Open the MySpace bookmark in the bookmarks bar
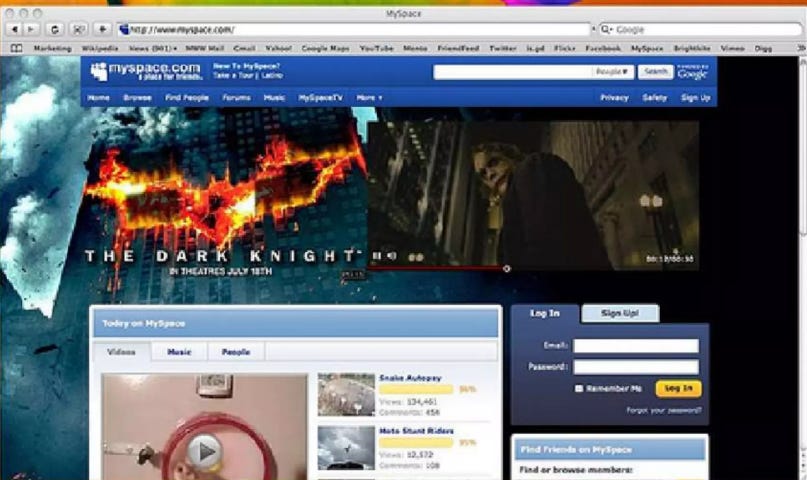This screenshot has width=807, height=480. point(647,48)
